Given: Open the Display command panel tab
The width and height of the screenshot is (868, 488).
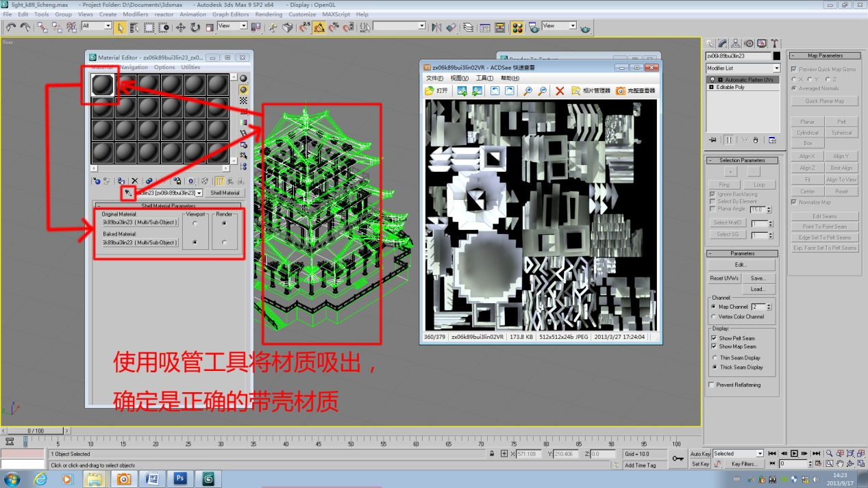Looking at the screenshot, I should [x=762, y=44].
